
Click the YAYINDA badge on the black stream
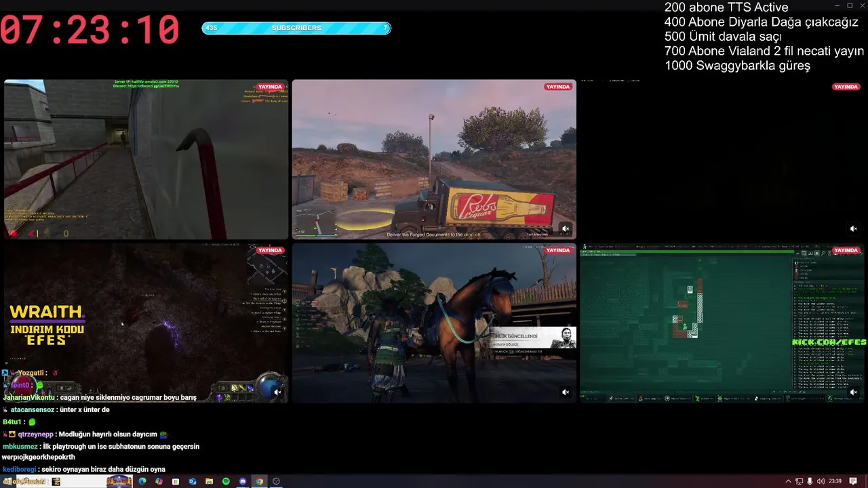(x=846, y=87)
